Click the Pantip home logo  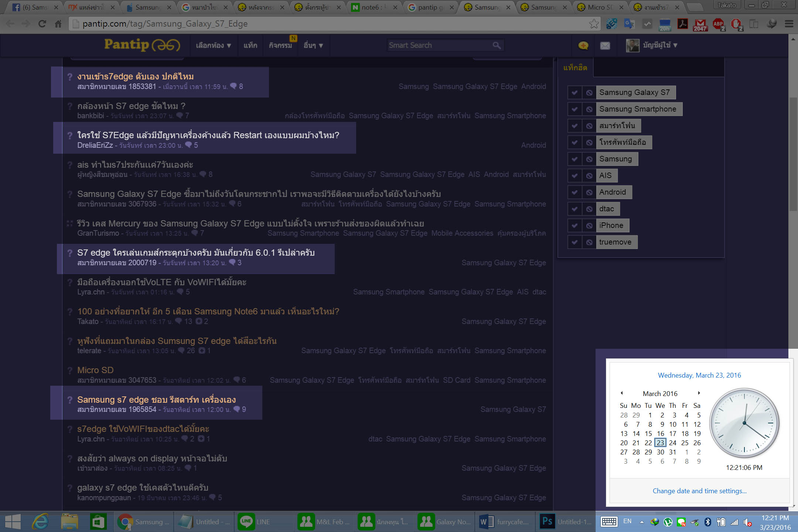tap(142, 45)
